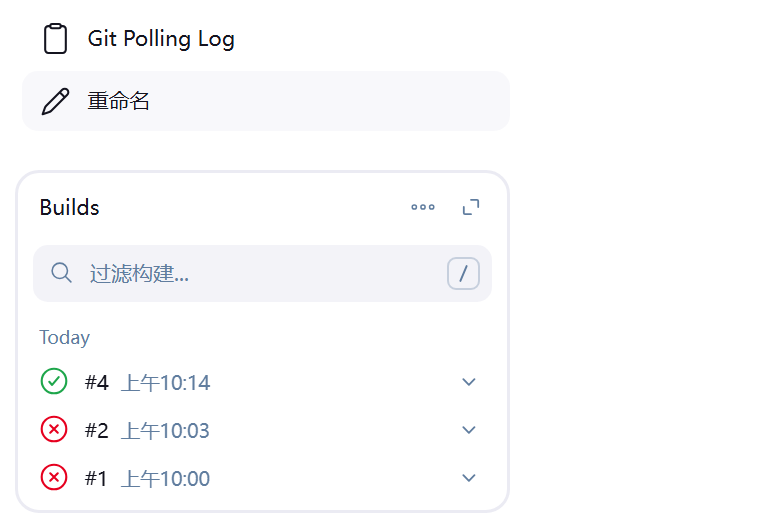Open the Builds three-dots options menu

pyautogui.click(x=423, y=207)
